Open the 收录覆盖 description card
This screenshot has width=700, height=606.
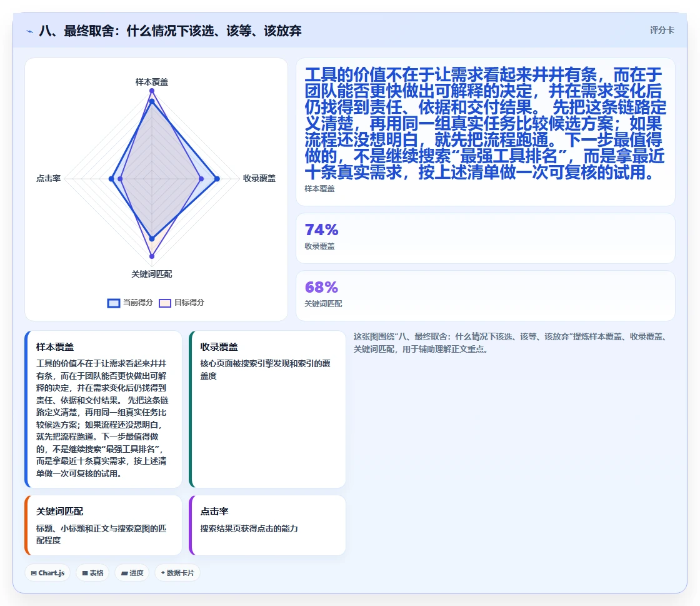[x=267, y=409]
